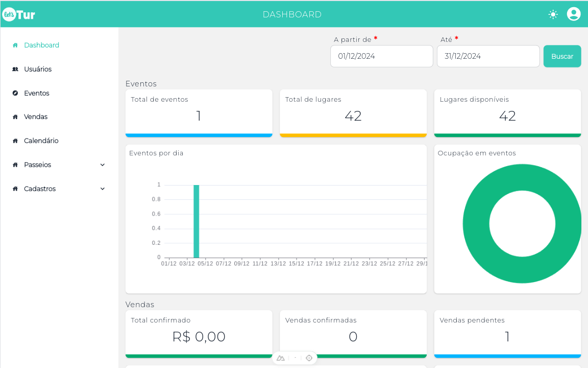Click the teal bar on 03/12 in Eventos por dia
The width and height of the screenshot is (588, 368).
(195, 221)
